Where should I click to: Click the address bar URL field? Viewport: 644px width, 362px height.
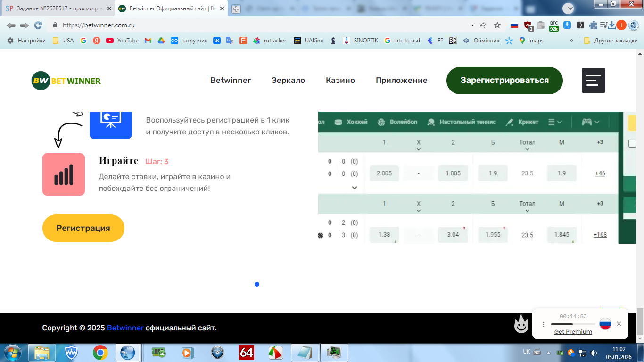259,25
